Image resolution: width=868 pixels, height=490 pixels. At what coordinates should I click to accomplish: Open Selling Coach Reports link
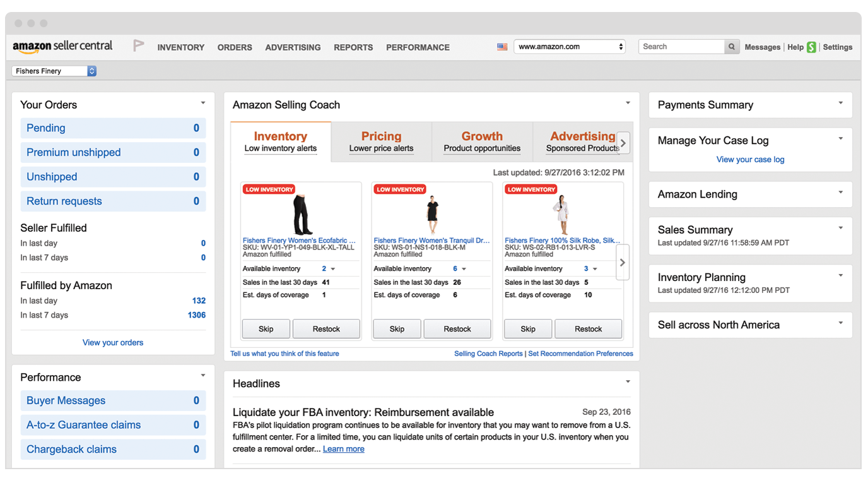tap(488, 354)
